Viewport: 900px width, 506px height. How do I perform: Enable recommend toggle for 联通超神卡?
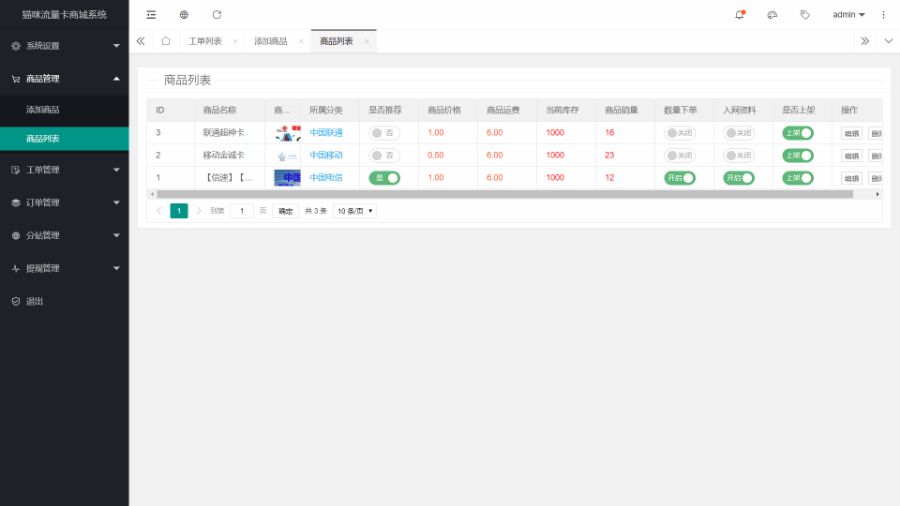[384, 133]
